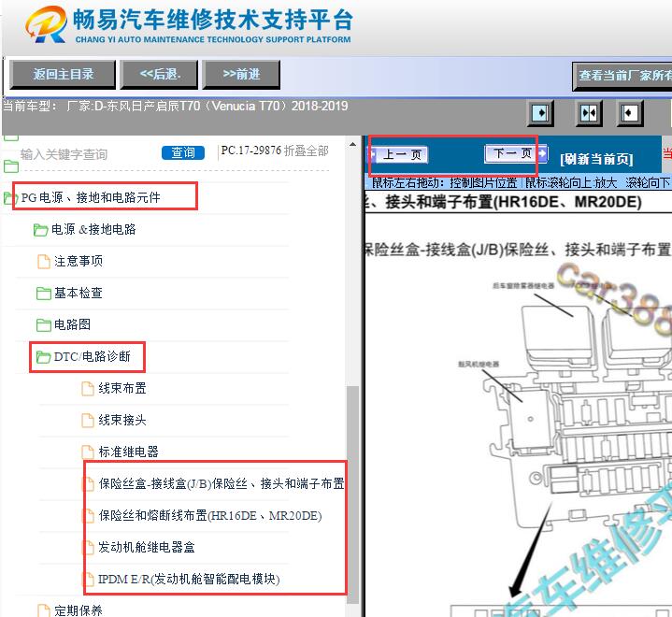Viewport: 672px width, 617px height.
Task: Click page icon beside 线束接头
Action: [x=88, y=420]
